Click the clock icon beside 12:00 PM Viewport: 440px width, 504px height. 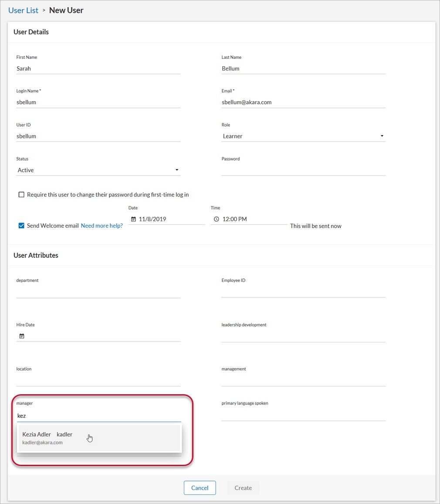coord(217,219)
